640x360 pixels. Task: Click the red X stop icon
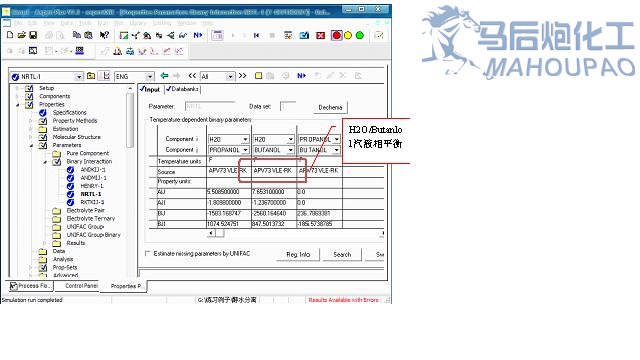point(321,36)
